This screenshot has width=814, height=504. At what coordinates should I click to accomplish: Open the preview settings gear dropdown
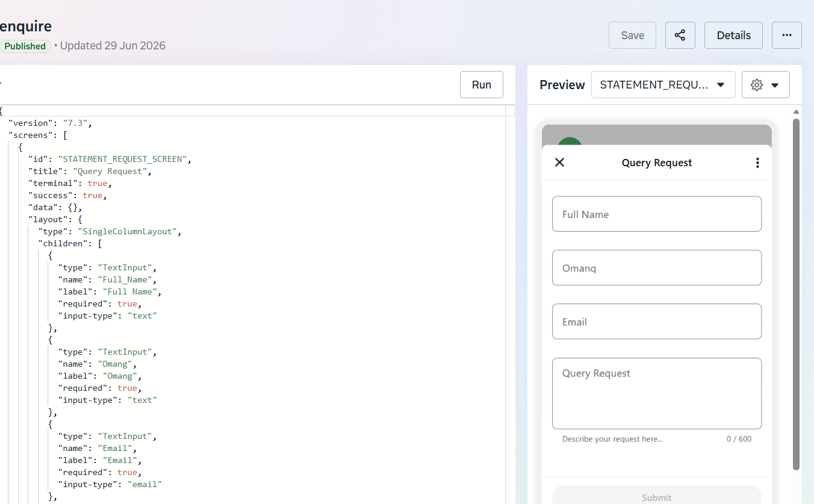[765, 85]
